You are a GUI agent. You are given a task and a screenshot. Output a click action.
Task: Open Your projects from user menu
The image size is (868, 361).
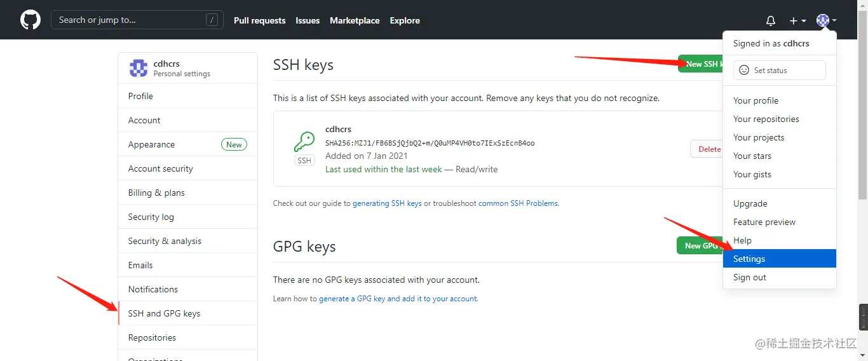[x=780, y=137]
